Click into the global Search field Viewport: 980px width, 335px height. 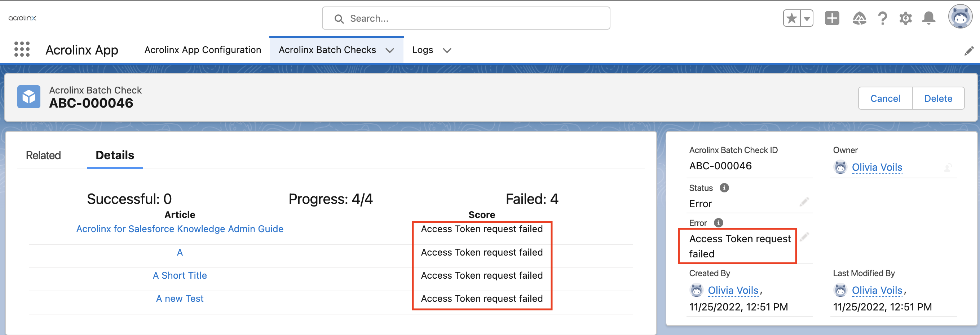point(466,18)
